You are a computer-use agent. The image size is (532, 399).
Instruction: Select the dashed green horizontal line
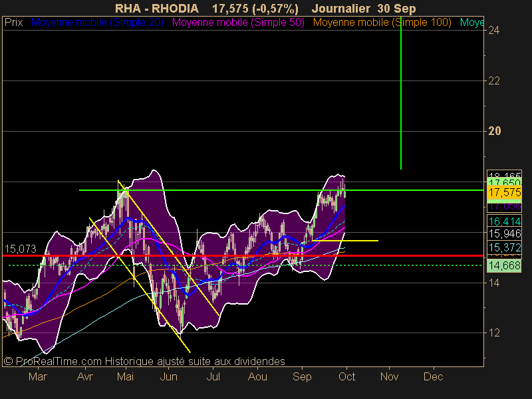[x=245, y=265]
